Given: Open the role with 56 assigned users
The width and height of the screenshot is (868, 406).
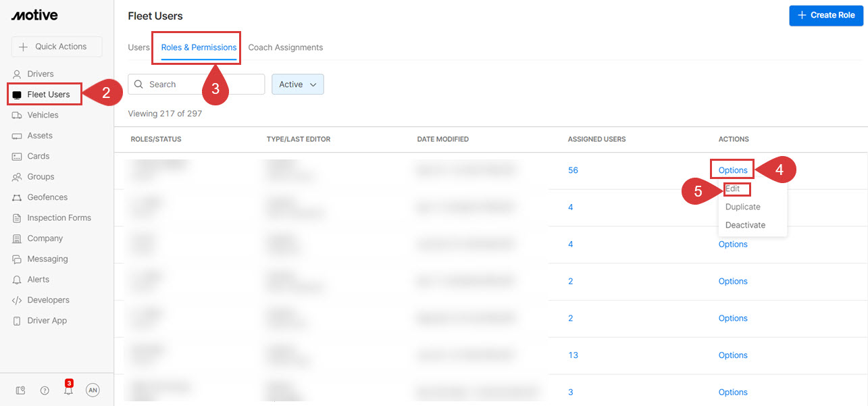Looking at the screenshot, I should coord(572,170).
